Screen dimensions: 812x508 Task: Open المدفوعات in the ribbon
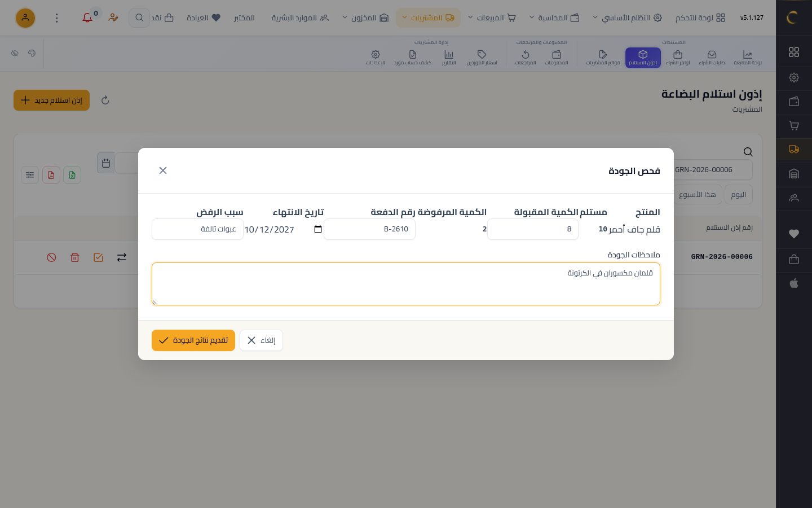tap(557, 58)
